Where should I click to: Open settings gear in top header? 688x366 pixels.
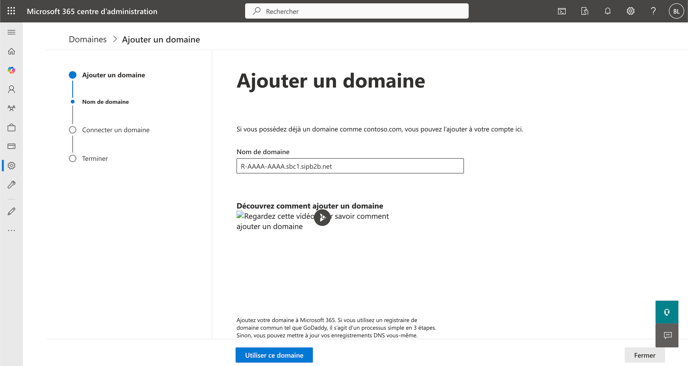coord(631,11)
